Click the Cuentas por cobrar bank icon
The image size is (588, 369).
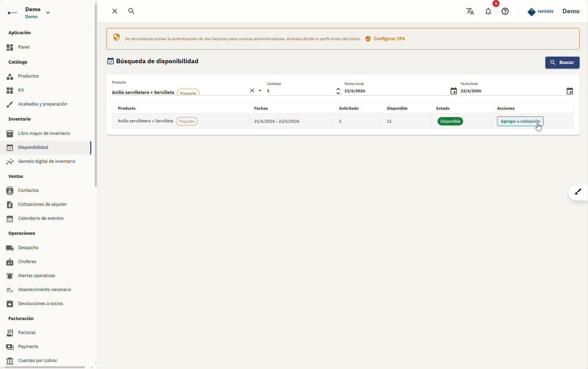10,361
